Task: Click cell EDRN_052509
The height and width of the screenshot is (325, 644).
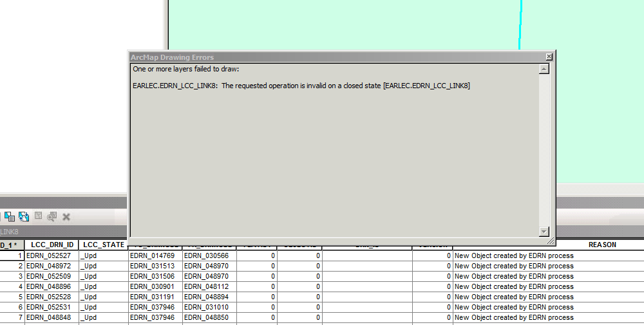Action: [52, 276]
